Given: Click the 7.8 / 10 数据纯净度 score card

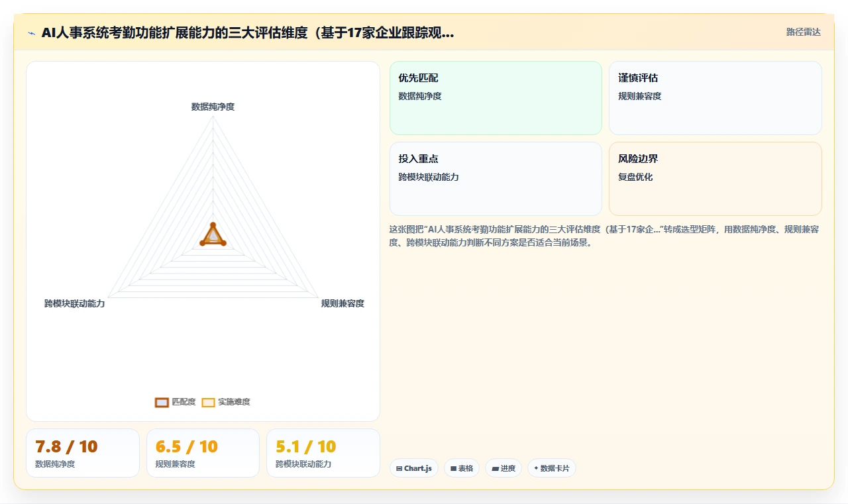Looking at the screenshot, I should 83,453.
